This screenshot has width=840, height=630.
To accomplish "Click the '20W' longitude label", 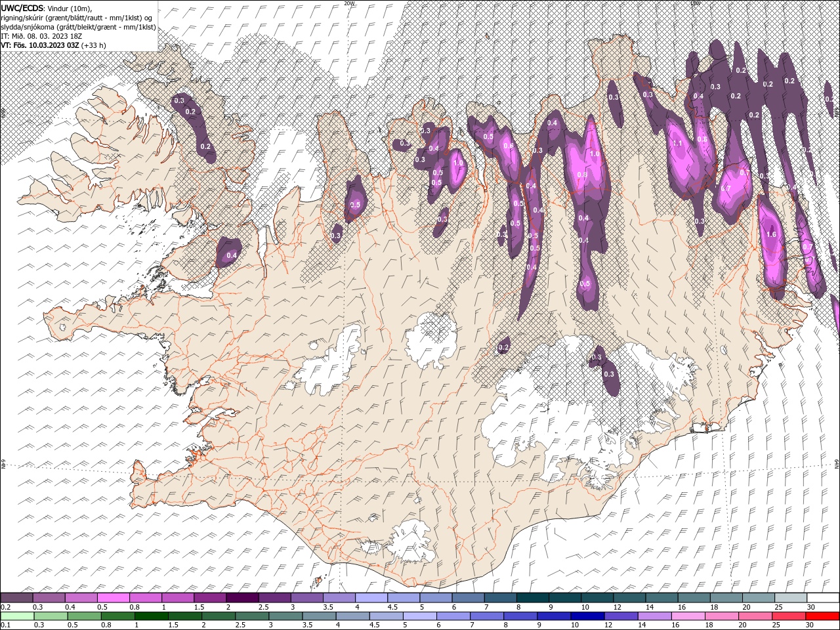I will [349, 3].
